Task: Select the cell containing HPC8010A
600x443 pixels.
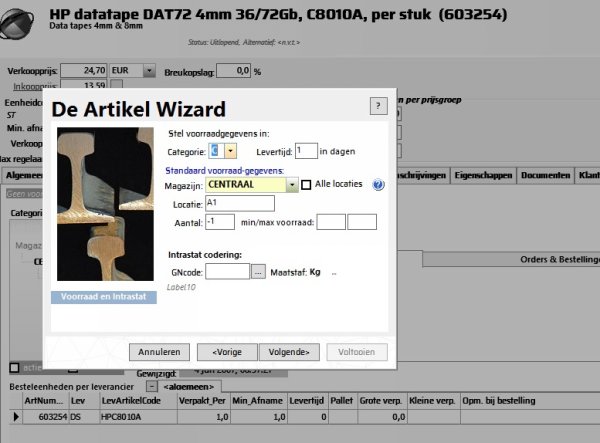Action: click(138, 417)
